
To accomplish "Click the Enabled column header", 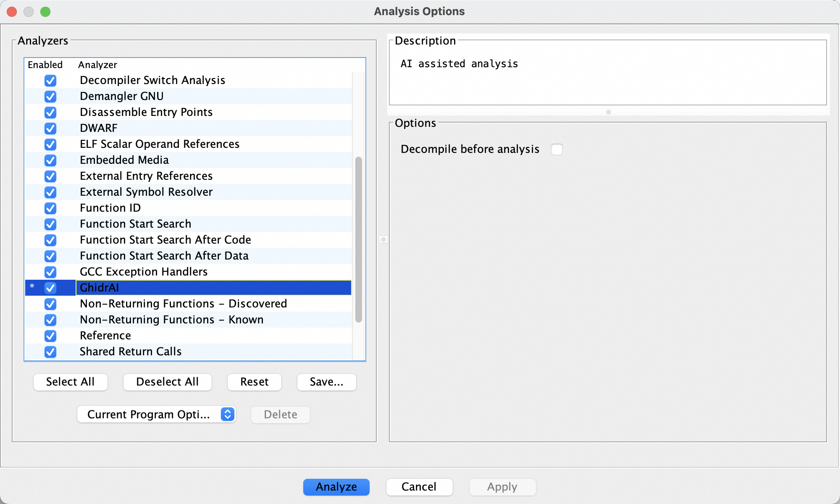I will tap(45, 65).
